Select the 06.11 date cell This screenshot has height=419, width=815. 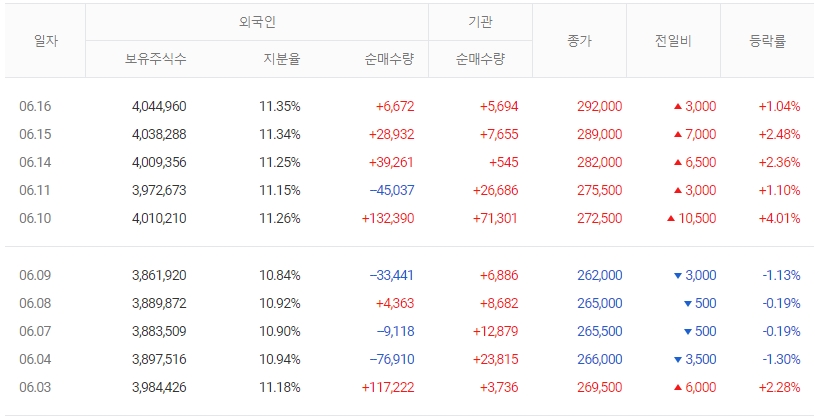(35, 191)
